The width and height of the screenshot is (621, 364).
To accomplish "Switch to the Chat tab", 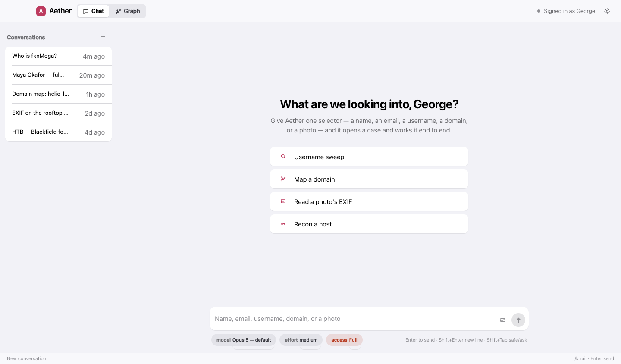I will (x=94, y=11).
